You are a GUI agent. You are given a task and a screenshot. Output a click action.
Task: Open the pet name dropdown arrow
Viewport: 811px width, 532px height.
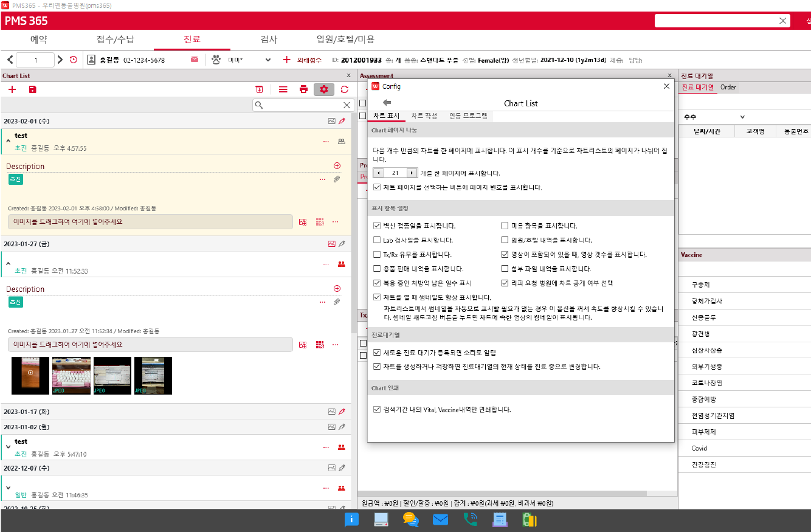click(268, 60)
